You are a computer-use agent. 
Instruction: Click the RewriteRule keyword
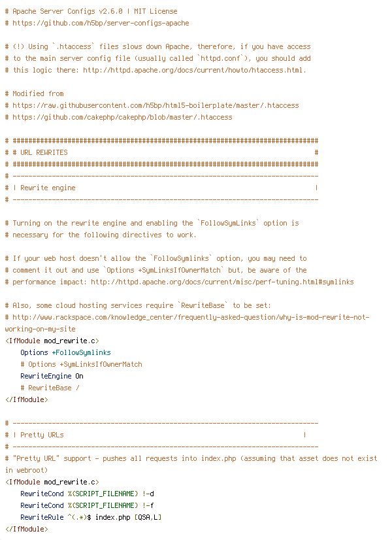(x=42, y=517)
